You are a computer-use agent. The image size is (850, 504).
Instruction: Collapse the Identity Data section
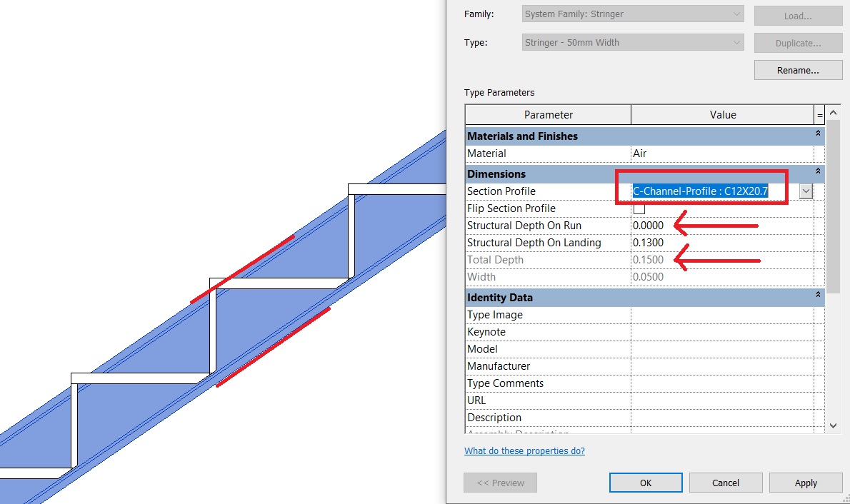pos(818,295)
